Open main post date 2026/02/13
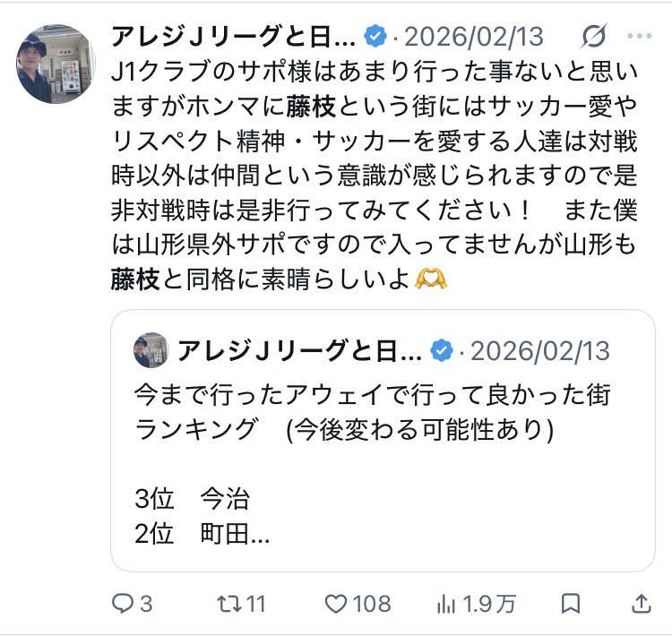The height and width of the screenshot is (636, 672). point(474,37)
